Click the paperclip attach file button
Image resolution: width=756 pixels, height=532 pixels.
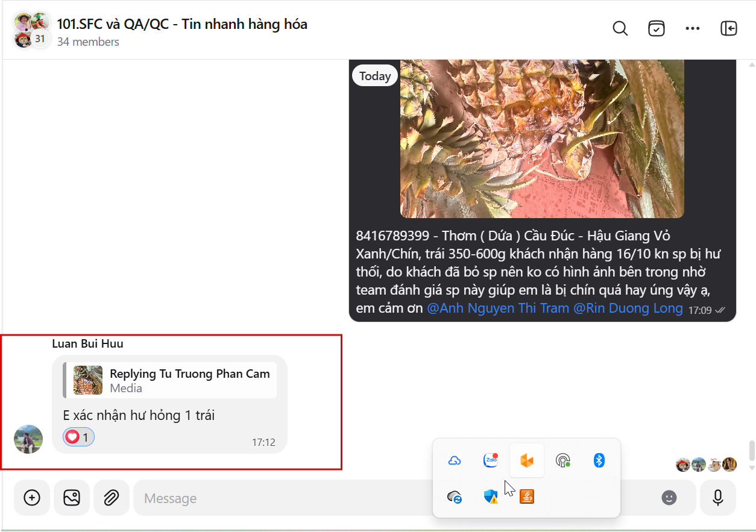(111, 498)
